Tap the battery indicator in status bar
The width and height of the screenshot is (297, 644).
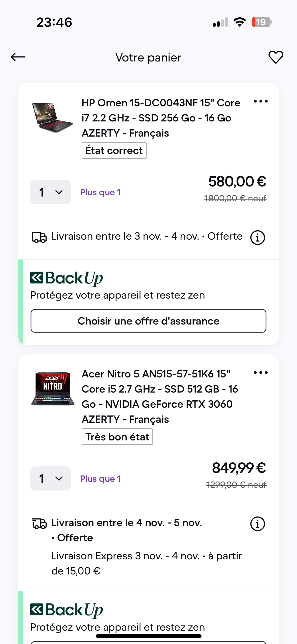tap(261, 22)
